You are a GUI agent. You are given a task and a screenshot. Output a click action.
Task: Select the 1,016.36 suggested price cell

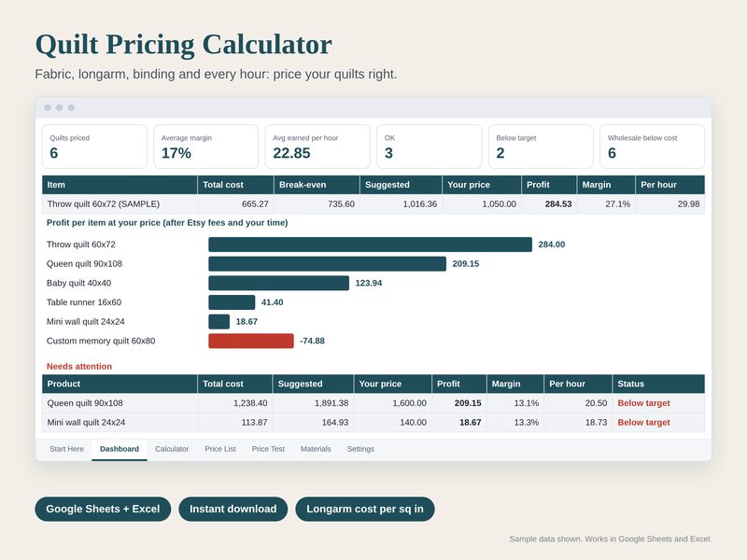(x=402, y=203)
